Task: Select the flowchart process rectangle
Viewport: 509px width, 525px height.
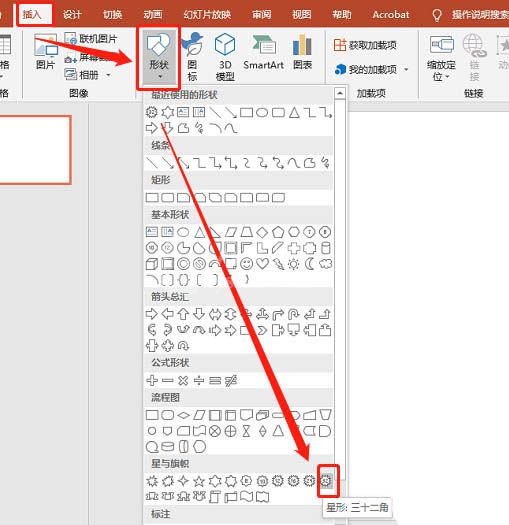Action: pyautogui.click(x=152, y=415)
